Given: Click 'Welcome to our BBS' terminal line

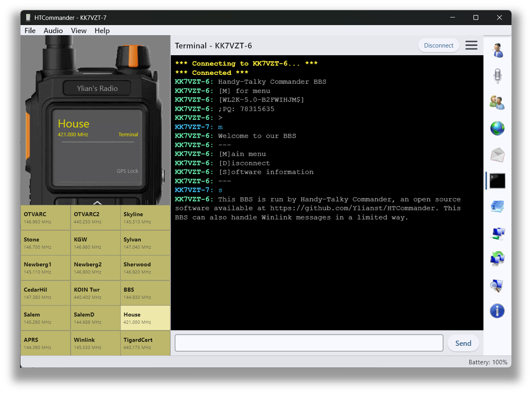Looking at the screenshot, I should [x=257, y=136].
